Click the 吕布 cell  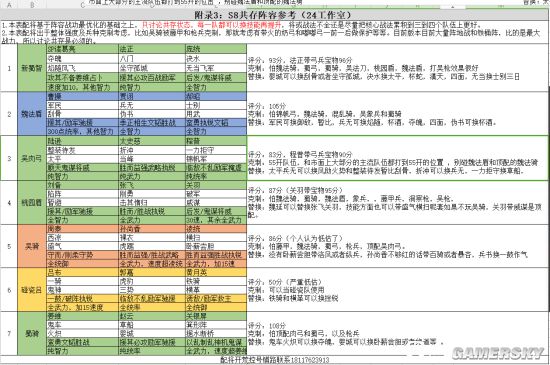click(82, 272)
